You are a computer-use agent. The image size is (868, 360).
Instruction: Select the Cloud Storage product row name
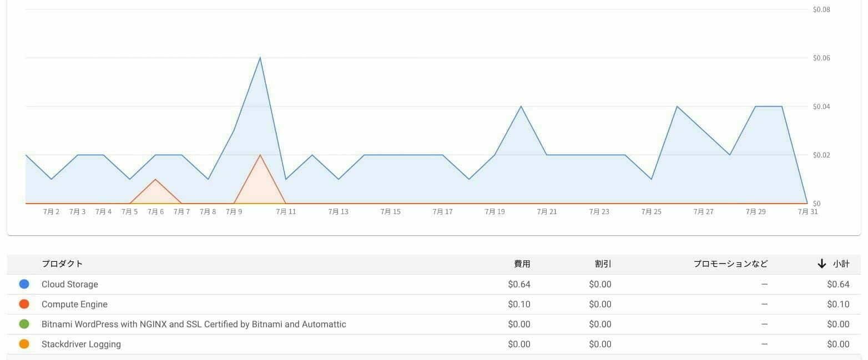[x=70, y=284]
